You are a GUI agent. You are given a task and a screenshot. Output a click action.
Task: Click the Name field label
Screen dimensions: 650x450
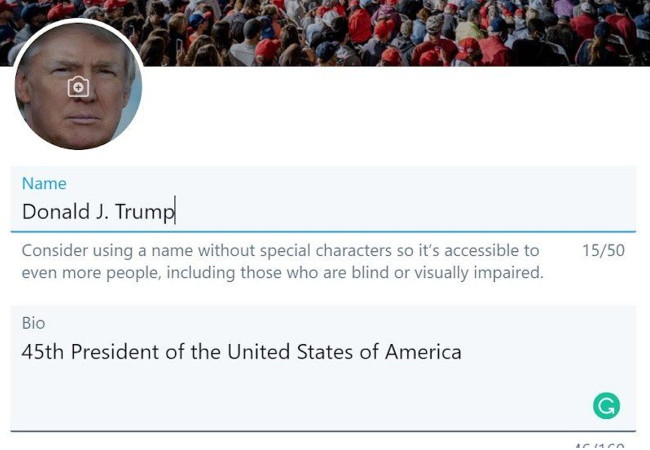click(x=44, y=184)
